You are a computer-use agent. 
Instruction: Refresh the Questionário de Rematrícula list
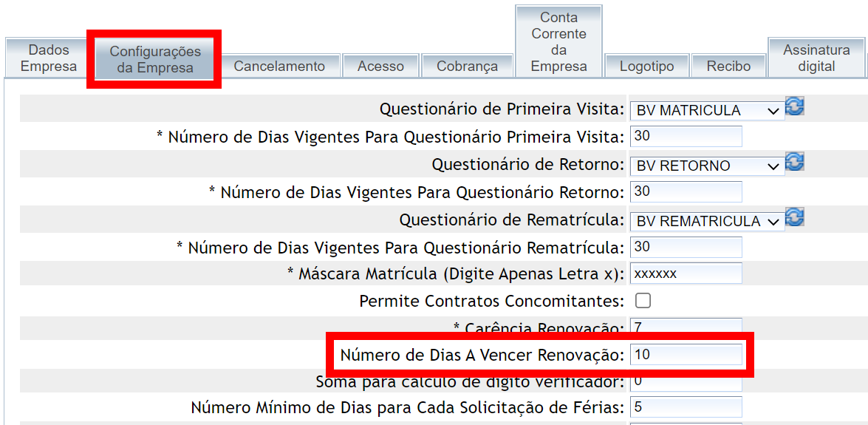tap(794, 217)
